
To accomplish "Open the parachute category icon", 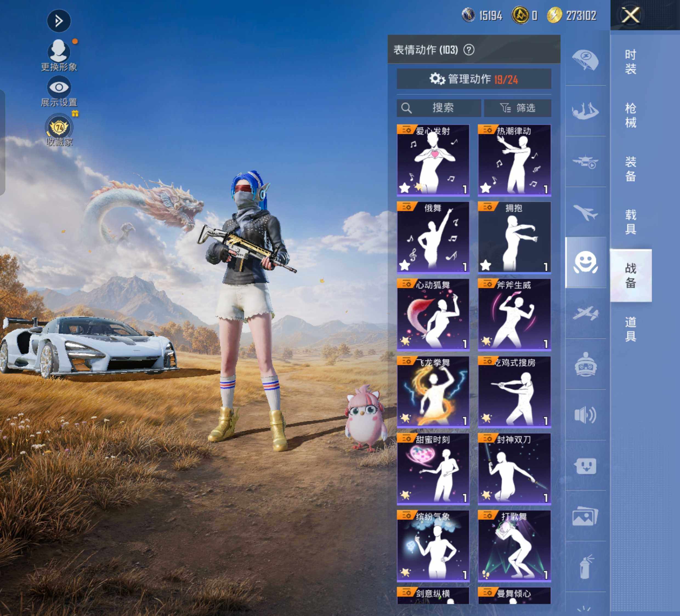I will tap(585, 60).
